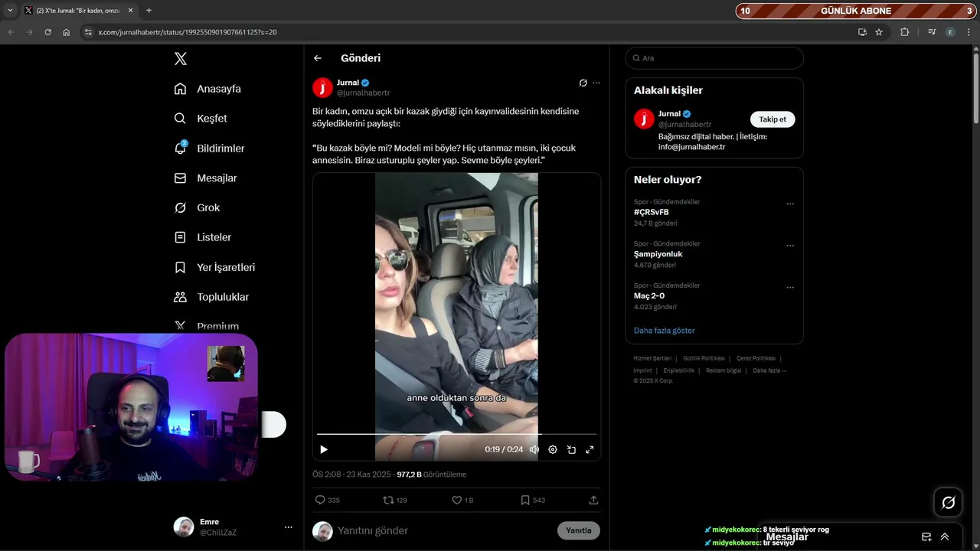Open Reklam bilgisi footer link

(x=724, y=370)
